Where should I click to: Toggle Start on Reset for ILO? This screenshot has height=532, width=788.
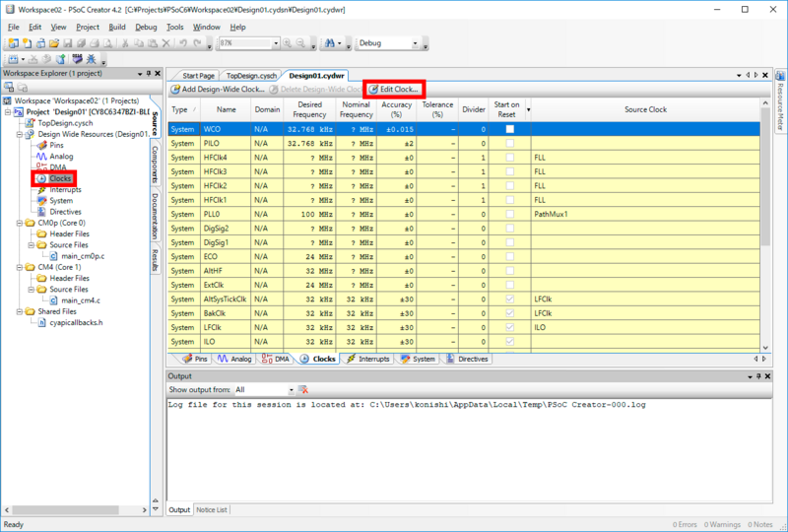(509, 342)
